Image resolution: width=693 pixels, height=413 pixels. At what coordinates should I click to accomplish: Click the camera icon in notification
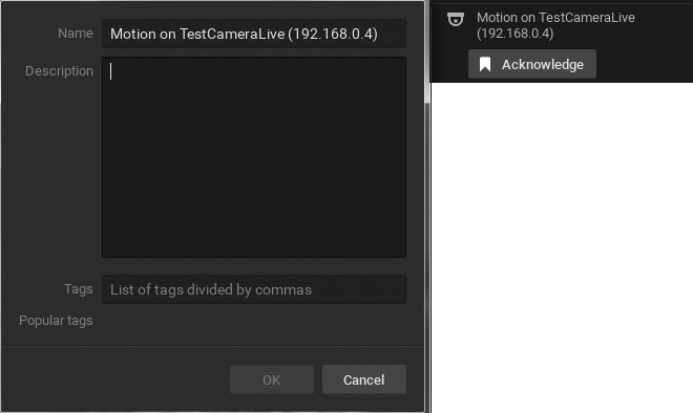455,19
